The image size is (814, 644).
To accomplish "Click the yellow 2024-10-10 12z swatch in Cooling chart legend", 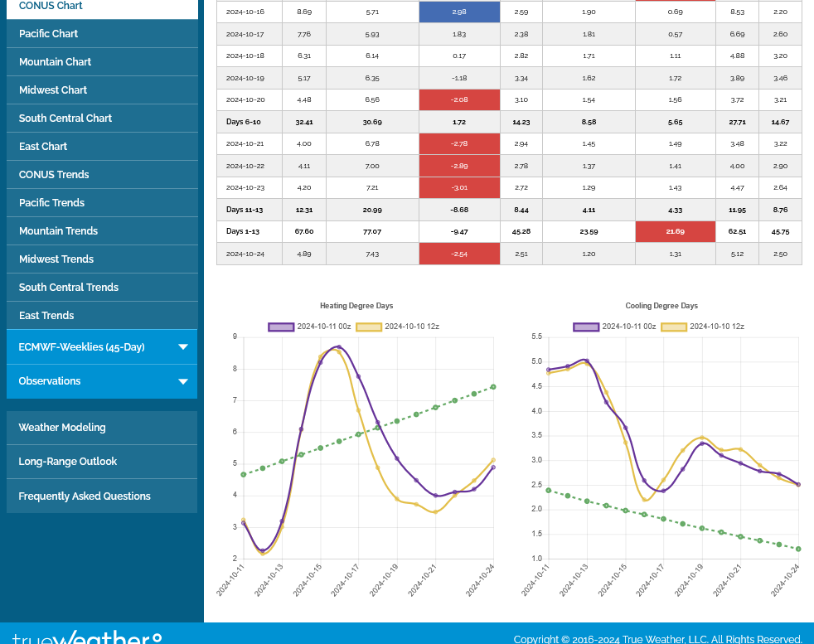I will pyautogui.click(x=673, y=327).
